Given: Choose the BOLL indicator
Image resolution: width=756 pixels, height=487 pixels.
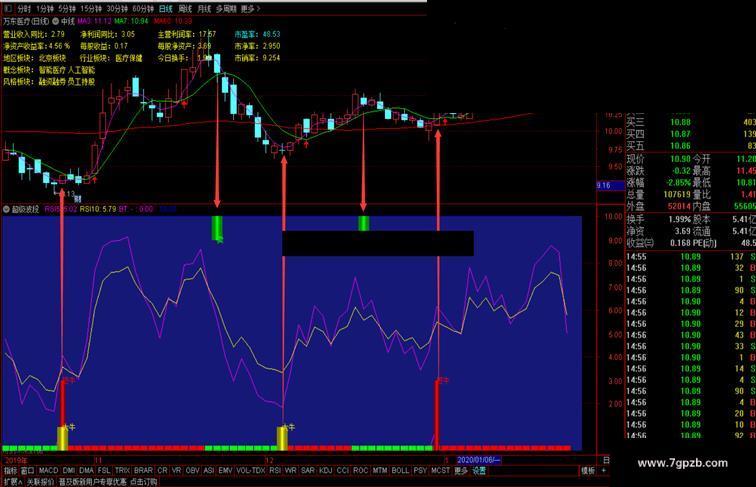Looking at the screenshot, I should click(400, 471).
